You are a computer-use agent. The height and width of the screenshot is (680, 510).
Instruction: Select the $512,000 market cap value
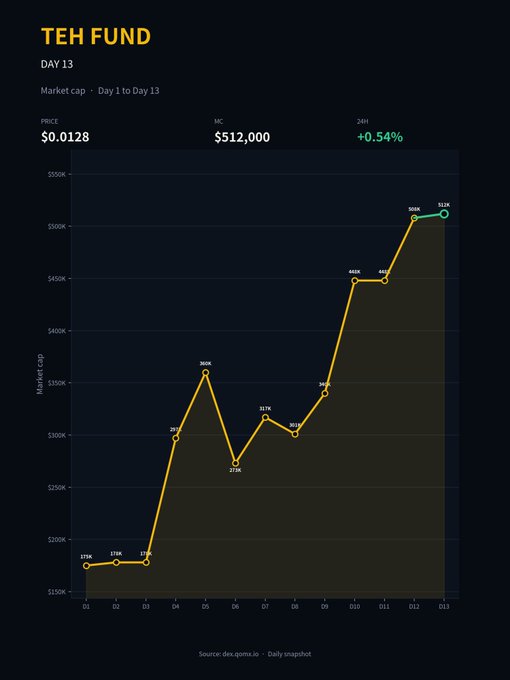[242, 137]
